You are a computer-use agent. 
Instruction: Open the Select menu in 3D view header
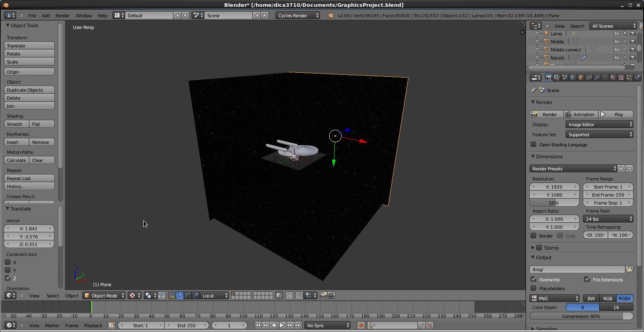(x=53, y=296)
